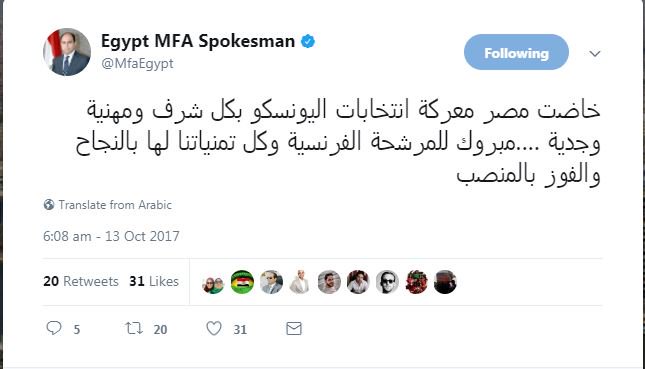Open the 6:08 am - 13 Oct 2017 timestamp

tap(111, 236)
